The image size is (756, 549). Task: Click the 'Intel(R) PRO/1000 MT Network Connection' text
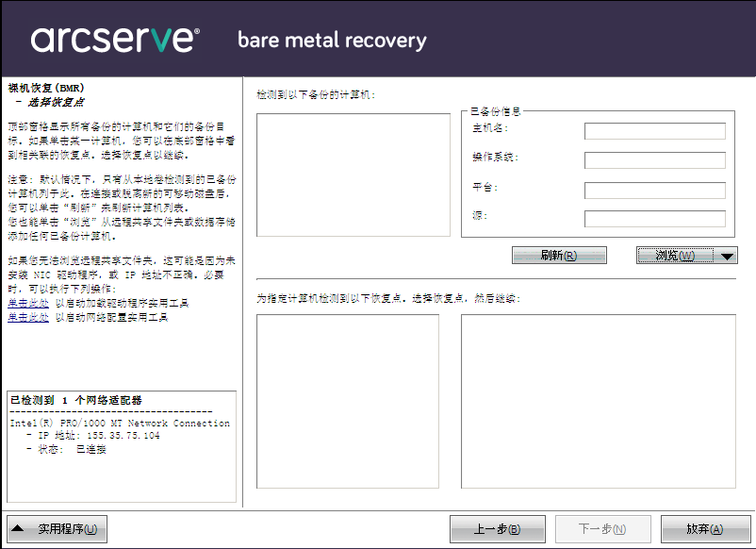[120, 424]
